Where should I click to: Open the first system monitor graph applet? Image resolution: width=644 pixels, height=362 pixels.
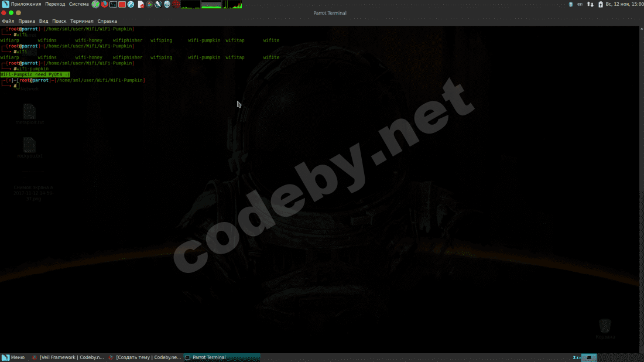tap(191, 5)
